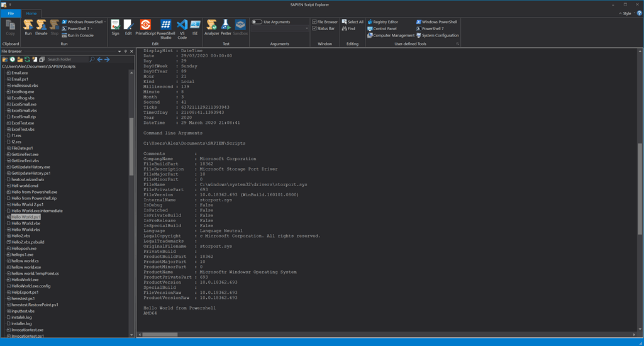Navigate back in the file browser
The image size is (644, 346).
[99, 59]
